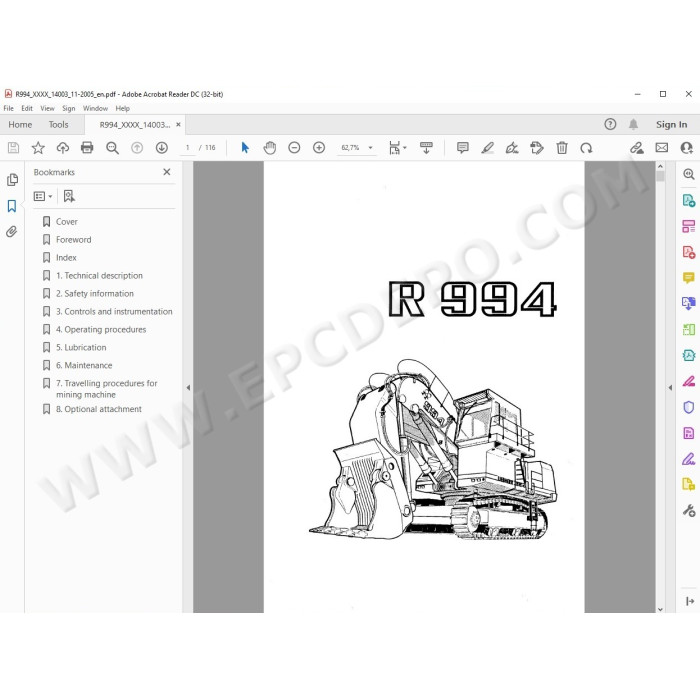Click the Sign document pen icon

point(512,148)
